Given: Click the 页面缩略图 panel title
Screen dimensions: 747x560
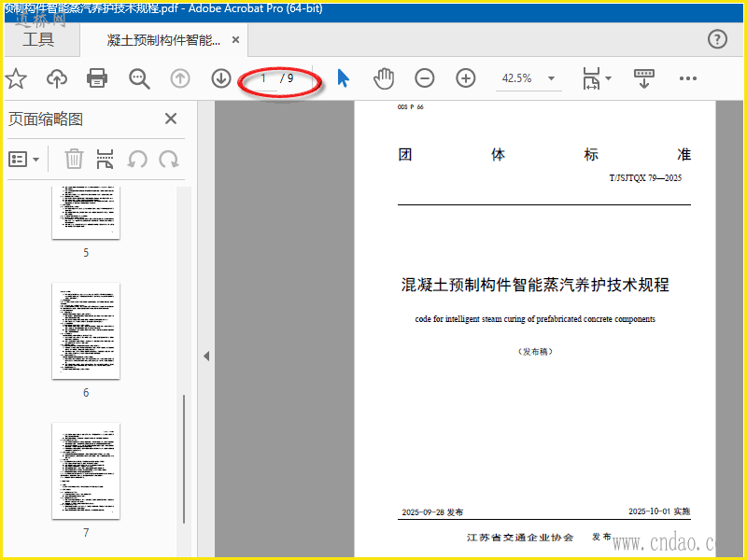Looking at the screenshot, I should [46, 119].
